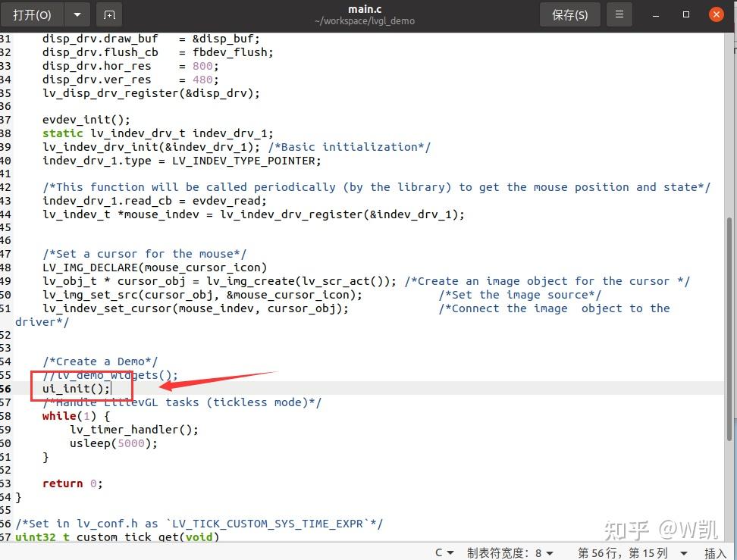
Task: Click the LV_TICK_CUSTOM_SYS_TIME_EXPR comment line
Action: click(199, 524)
